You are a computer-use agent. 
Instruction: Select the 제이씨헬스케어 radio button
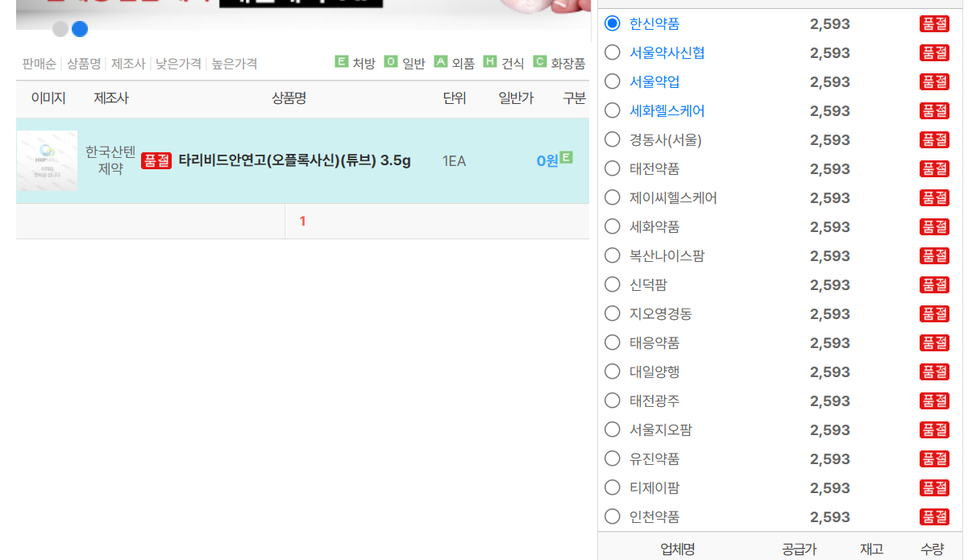[x=613, y=197]
